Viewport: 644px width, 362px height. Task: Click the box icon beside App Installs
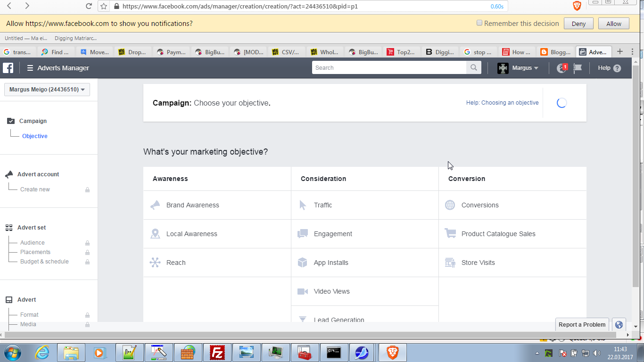pos(303,263)
